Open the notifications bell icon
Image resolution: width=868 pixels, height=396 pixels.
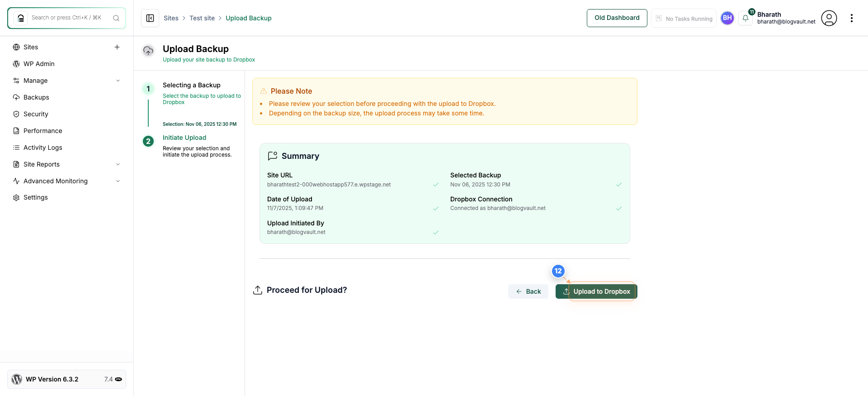[745, 18]
